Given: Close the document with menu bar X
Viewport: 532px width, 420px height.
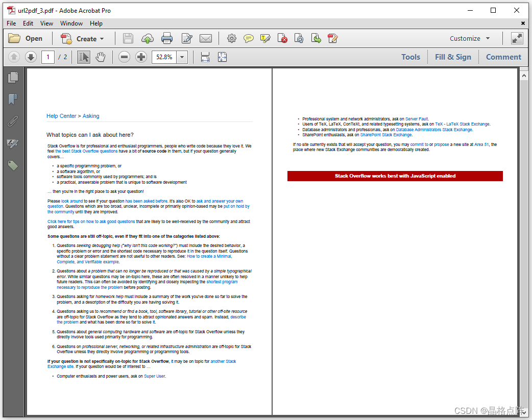Looking at the screenshot, I should pos(523,23).
